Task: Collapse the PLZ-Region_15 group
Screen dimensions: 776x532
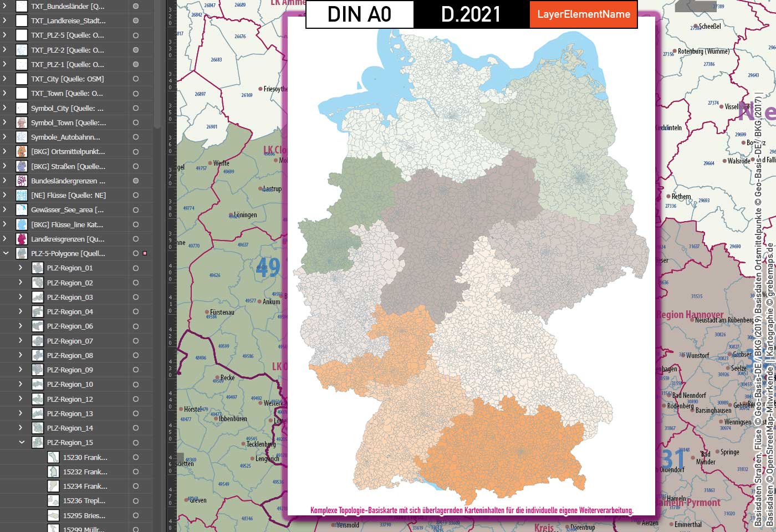Action: click(21, 442)
